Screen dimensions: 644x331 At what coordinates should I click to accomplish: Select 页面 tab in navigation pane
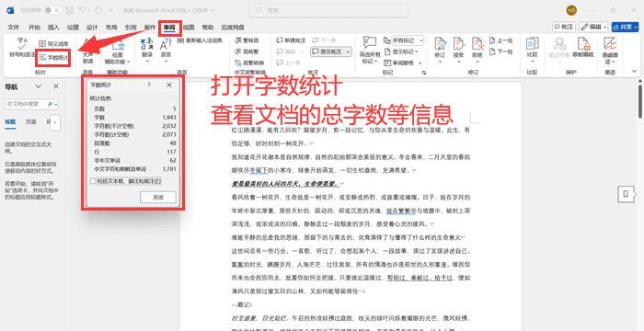30,122
